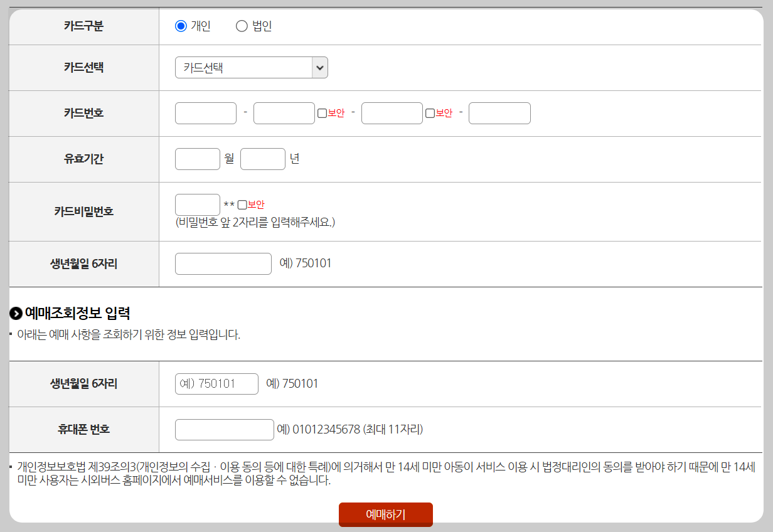Image resolution: width=773 pixels, height=532 pixels.
Task: Click the birthdate field in the card section
Action: pos(223,263)
